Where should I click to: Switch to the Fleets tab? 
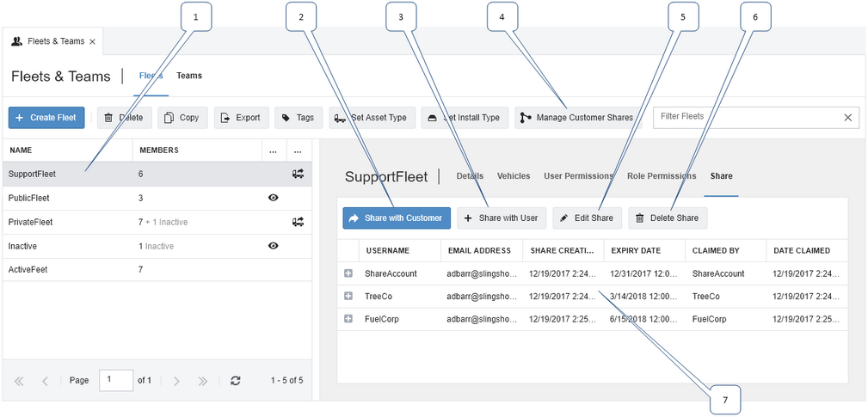151,76
